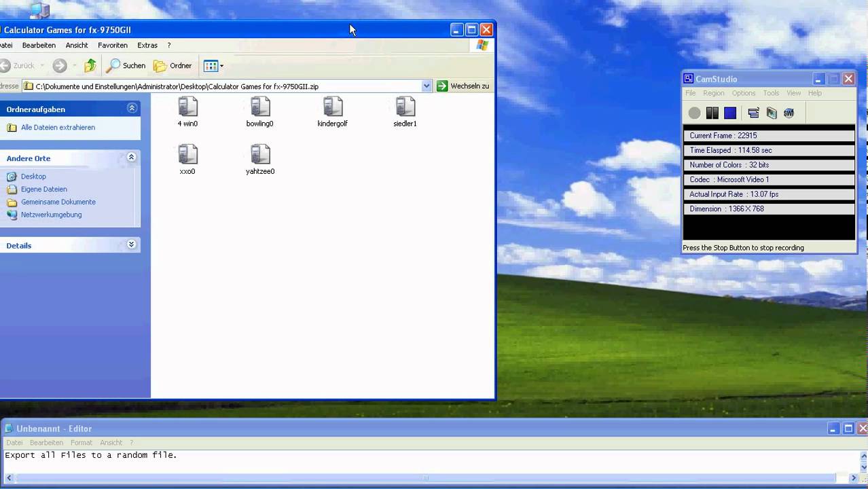Click Editor horizontal scrollbar right arrow
This screenshot has height=489, width=868.
(x=854, y=478)
